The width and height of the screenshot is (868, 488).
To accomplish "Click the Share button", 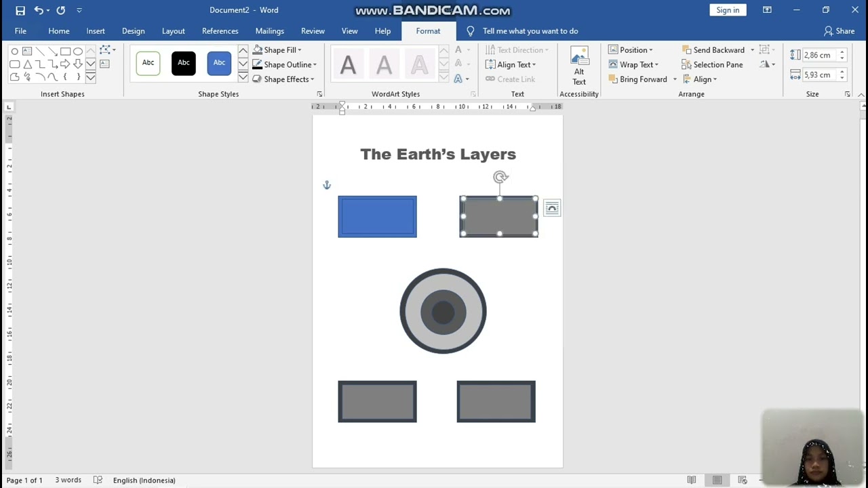I will (x=840, y=31).
